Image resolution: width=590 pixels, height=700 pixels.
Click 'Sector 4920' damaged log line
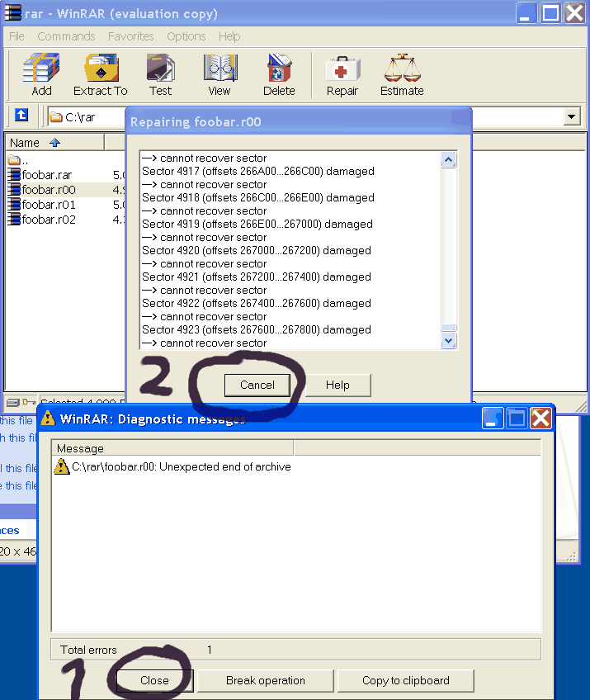pyautogui.click(x=256, y=250)
